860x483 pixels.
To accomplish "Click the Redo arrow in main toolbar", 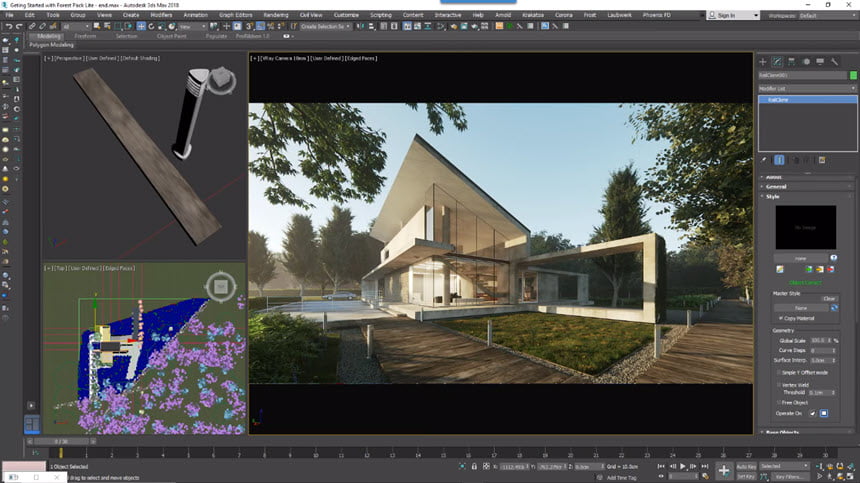I will [x=19, y=26].
